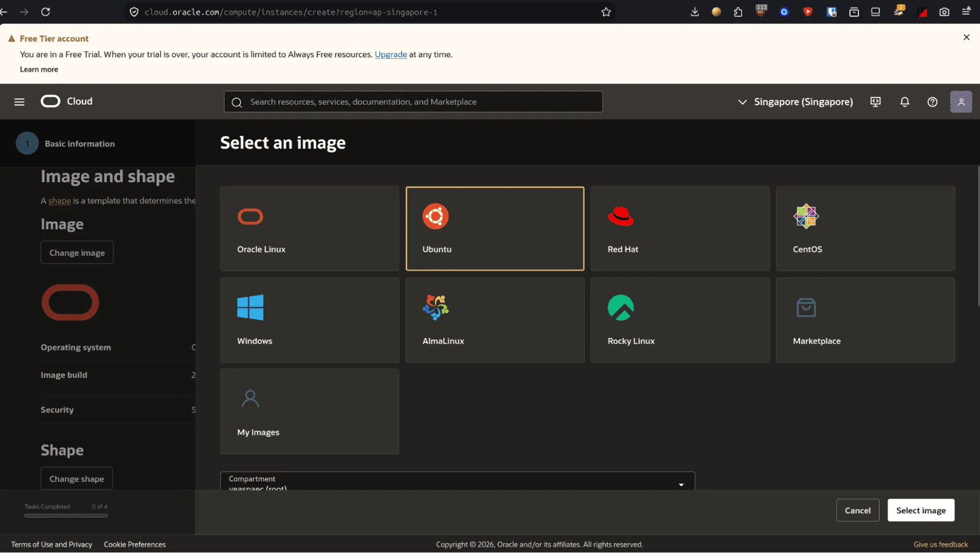980x553 pixels.
Task: Select the AlmaLinux image card
Action: 495,320
